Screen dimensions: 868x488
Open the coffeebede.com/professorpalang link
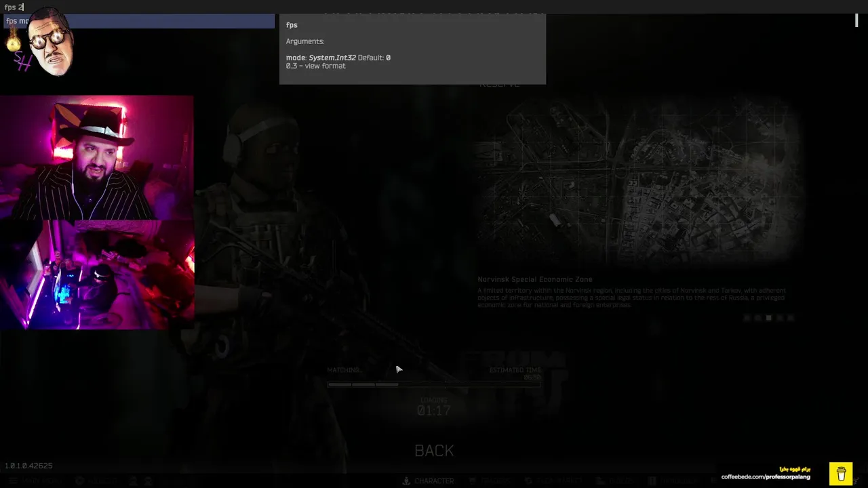click(x=766, y=477)
